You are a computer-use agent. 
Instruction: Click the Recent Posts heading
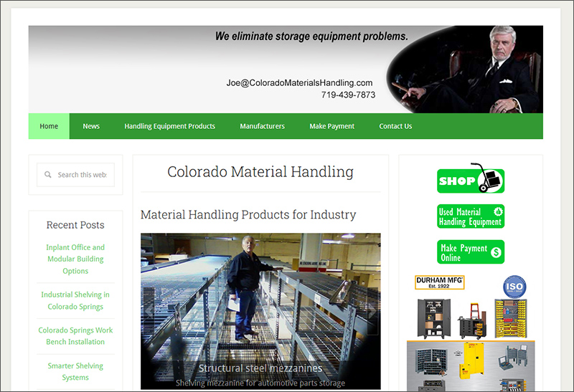75,225
